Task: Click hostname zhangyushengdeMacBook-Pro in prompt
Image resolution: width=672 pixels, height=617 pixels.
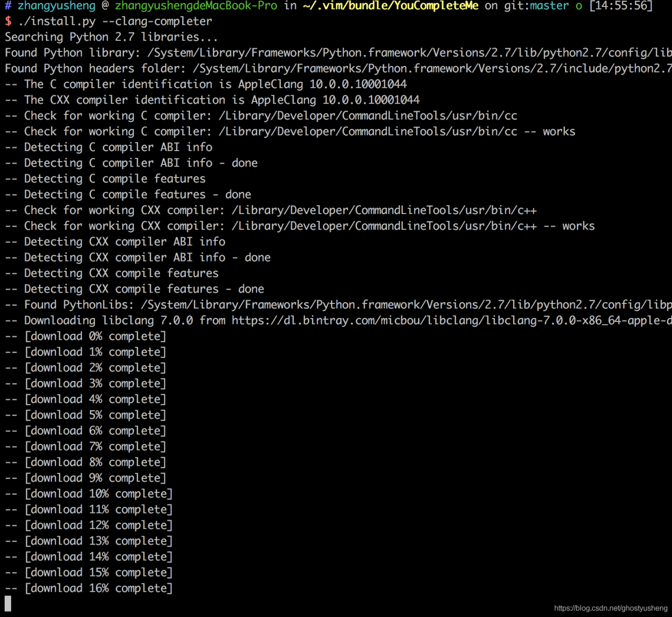Action: point(196,6)
